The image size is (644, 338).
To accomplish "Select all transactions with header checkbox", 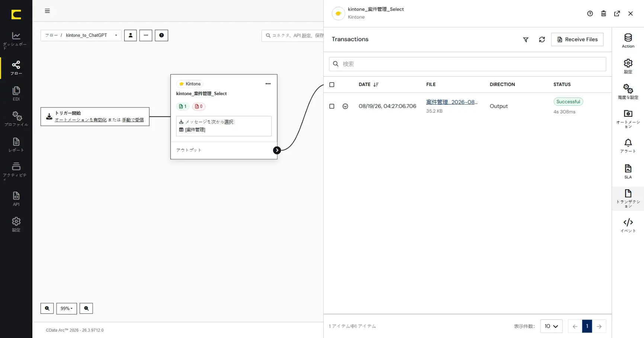I will click(x=332, y=85).
